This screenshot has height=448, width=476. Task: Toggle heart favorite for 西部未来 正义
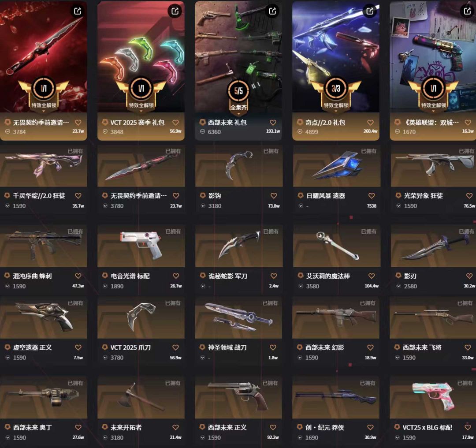[x=273, y=427]
